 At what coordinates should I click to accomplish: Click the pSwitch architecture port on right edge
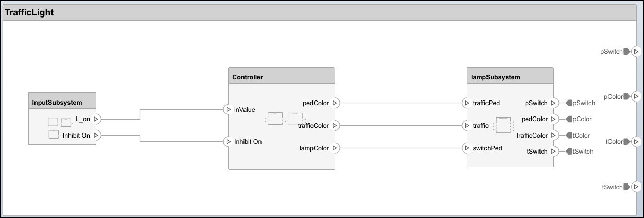(636, 52)
